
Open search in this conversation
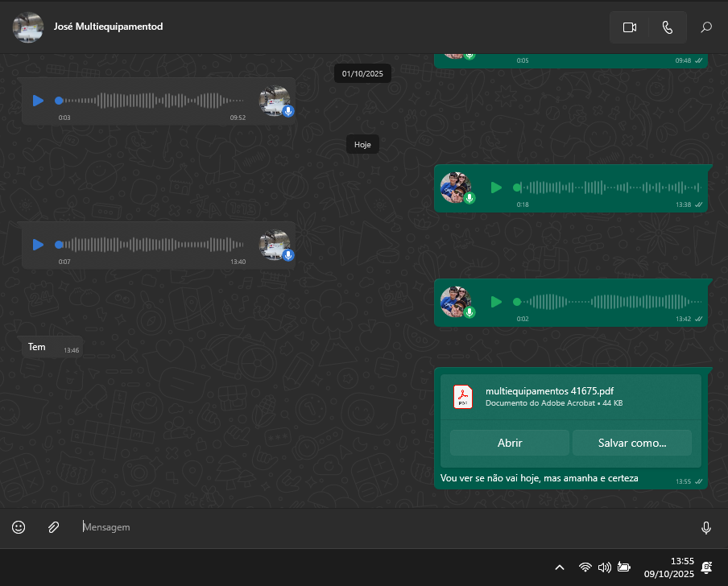[706, 27]
